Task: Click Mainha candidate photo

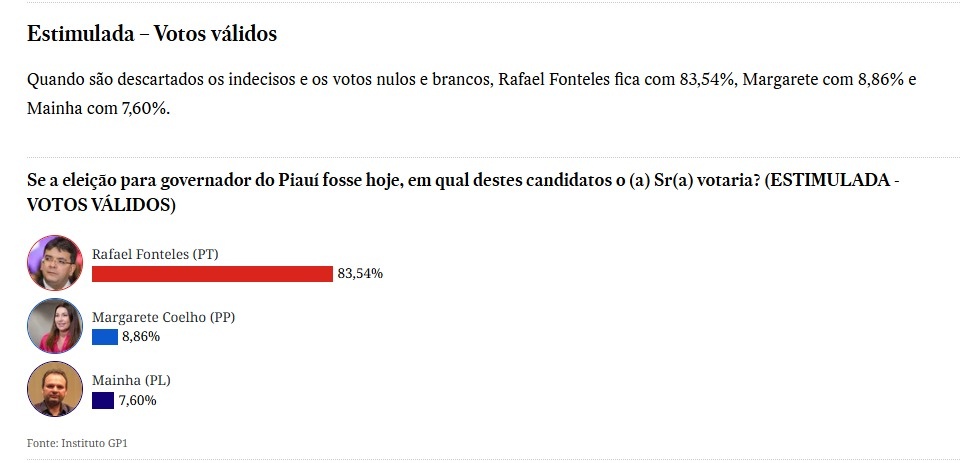Action: click(x=54, y=390)
